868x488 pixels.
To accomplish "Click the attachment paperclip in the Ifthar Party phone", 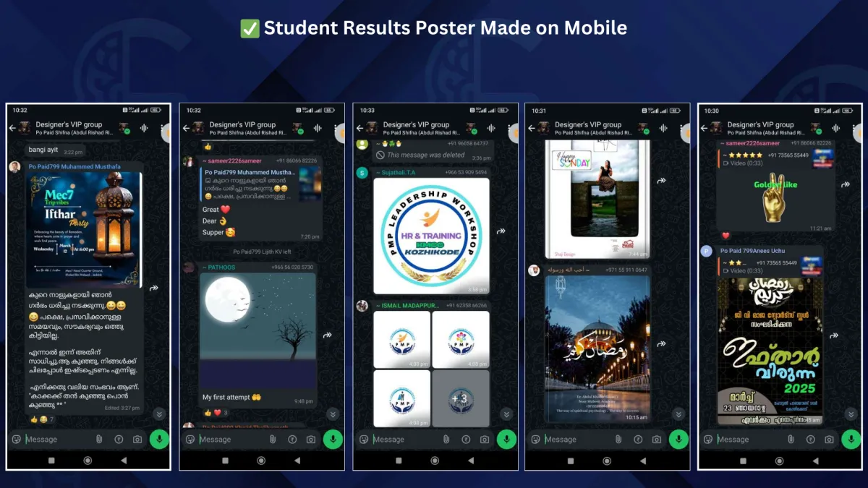I will 98,439.
